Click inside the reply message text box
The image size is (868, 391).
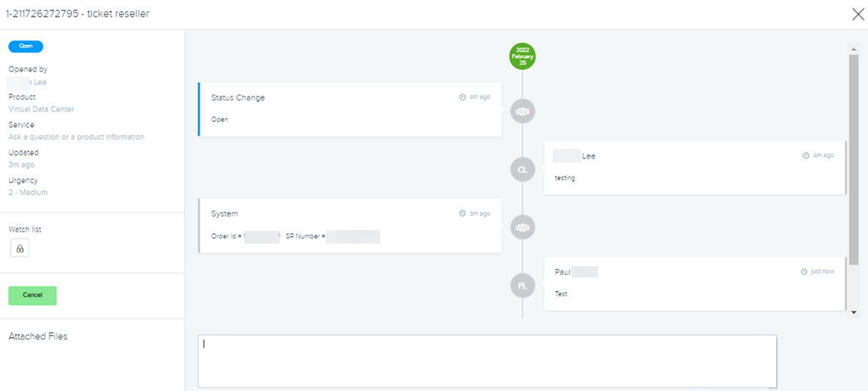(x=487, y=361)
